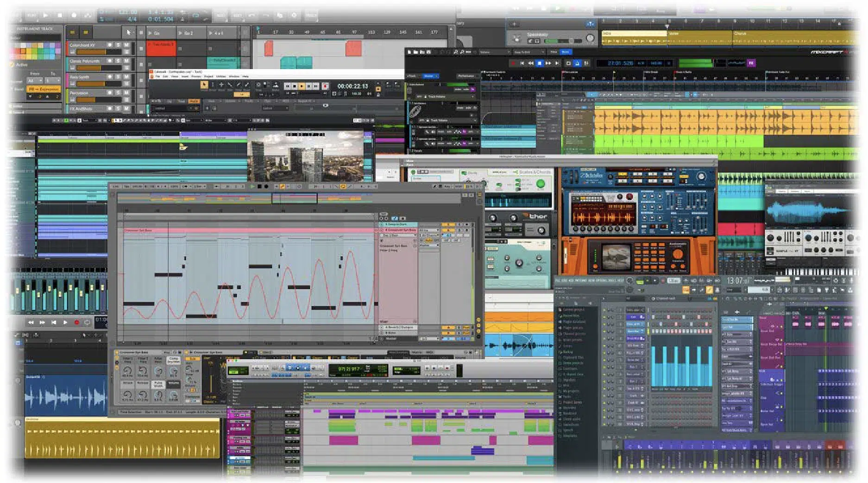Select the Move tool in Cakewalk
Viewport: 868px width, 483px height.
[221, 85]
